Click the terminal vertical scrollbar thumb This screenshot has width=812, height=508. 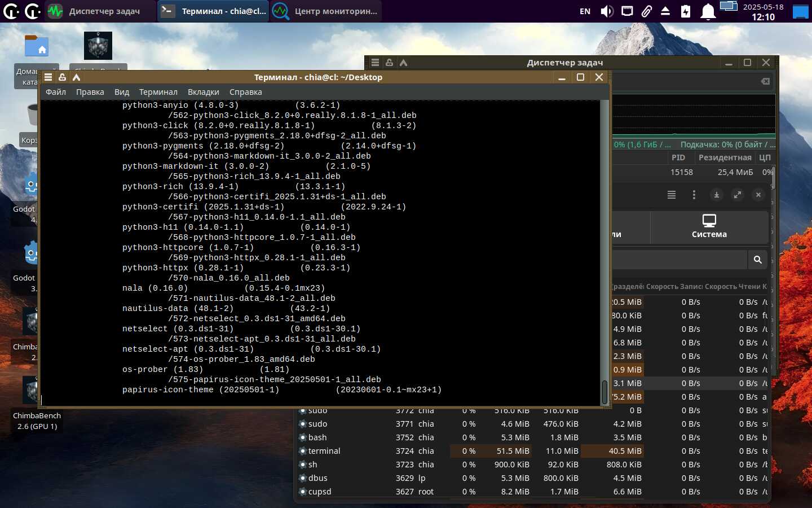pos(604,392)
